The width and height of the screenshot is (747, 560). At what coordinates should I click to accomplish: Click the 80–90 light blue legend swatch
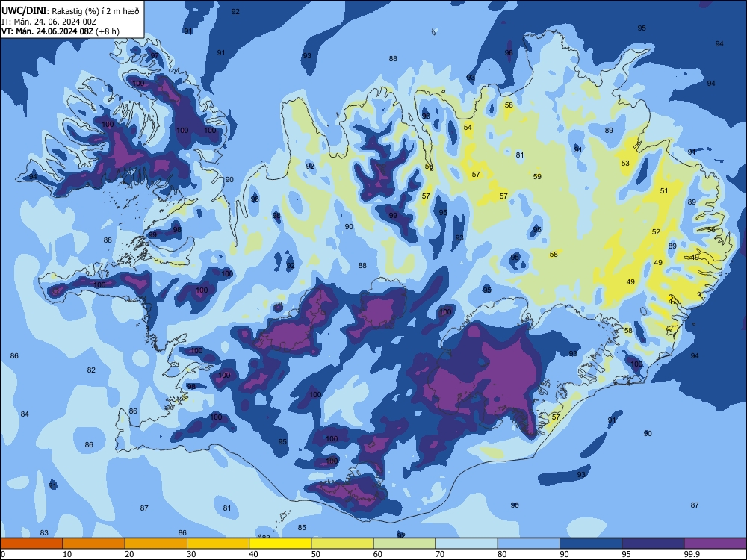tap(529, 544)
